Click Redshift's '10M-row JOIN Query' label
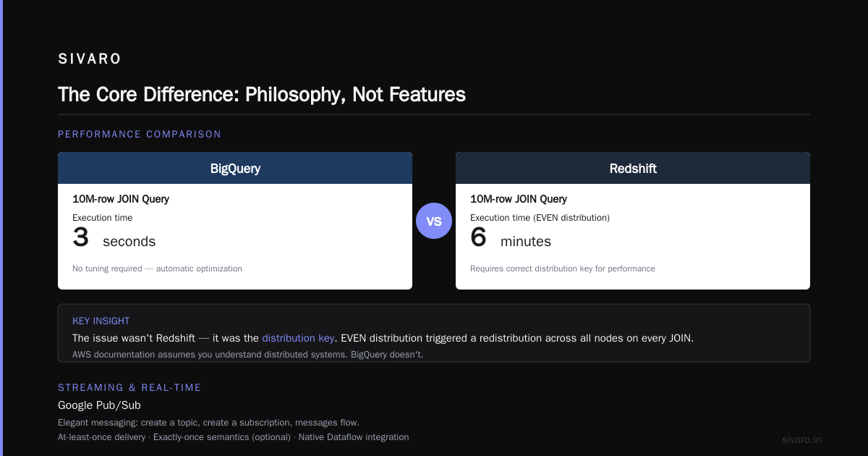This screenshot has width=868, height=456. 519,199
